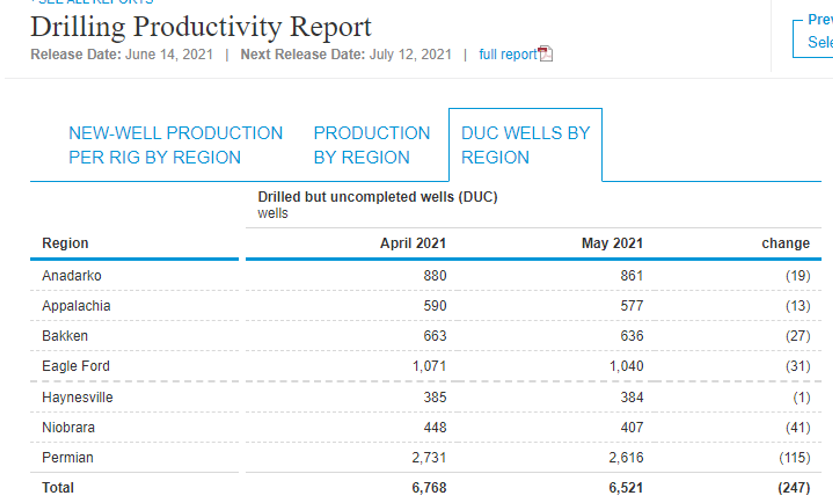The image size is (833, 504).
Task: Click the Release Date June 14, 2021 text
Action: click(x=122, y=54)
